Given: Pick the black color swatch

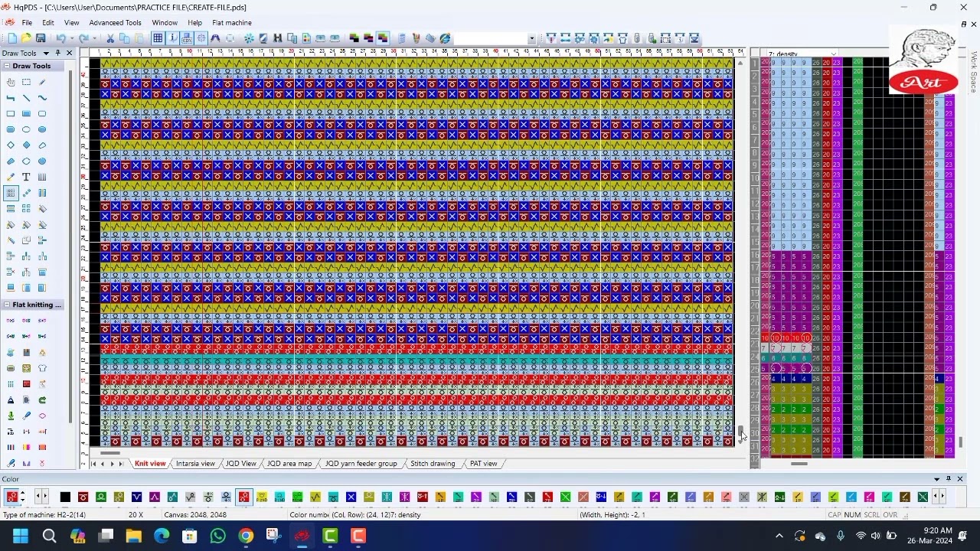Looking at the screenshot, I should (x=65, y=497).
